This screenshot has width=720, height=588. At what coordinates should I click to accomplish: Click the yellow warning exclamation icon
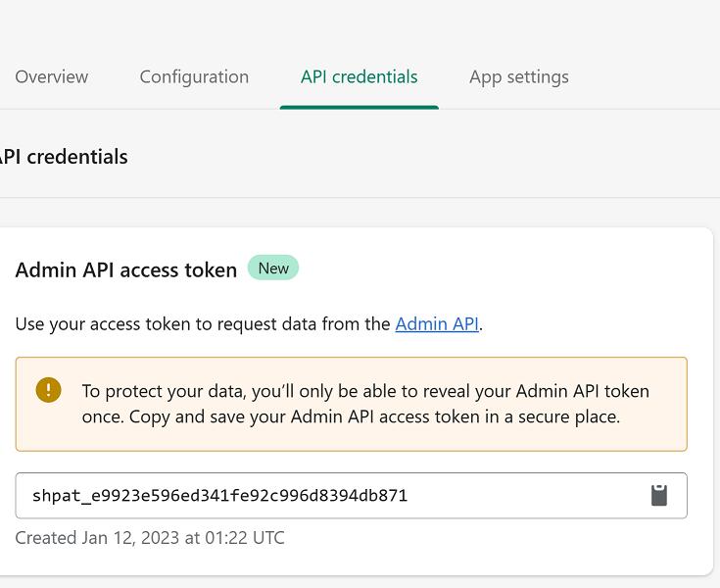click(48, 390)
